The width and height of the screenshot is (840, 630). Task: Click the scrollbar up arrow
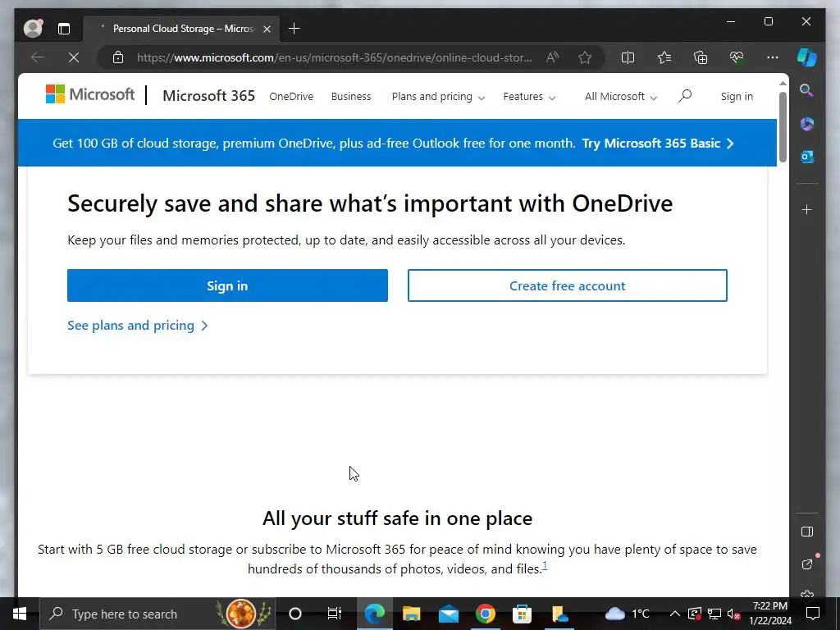pyautogui.click(x=783, y=84)
